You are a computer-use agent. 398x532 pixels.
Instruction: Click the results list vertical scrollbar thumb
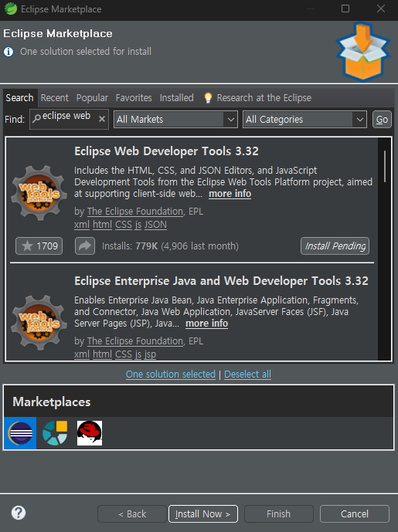pos(385,166)
